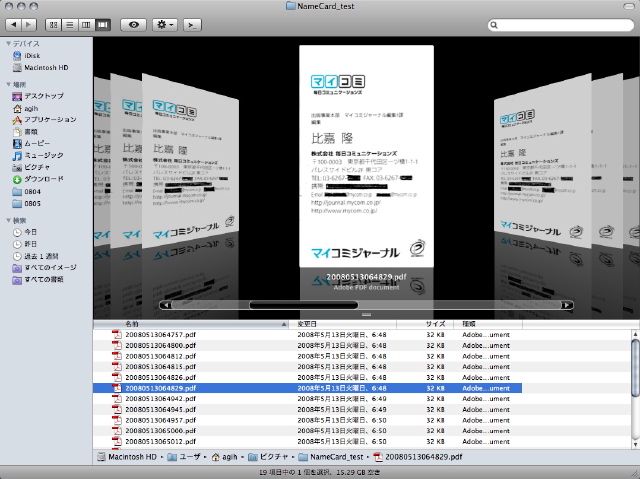Select the center Cover Flow business card

366,156
